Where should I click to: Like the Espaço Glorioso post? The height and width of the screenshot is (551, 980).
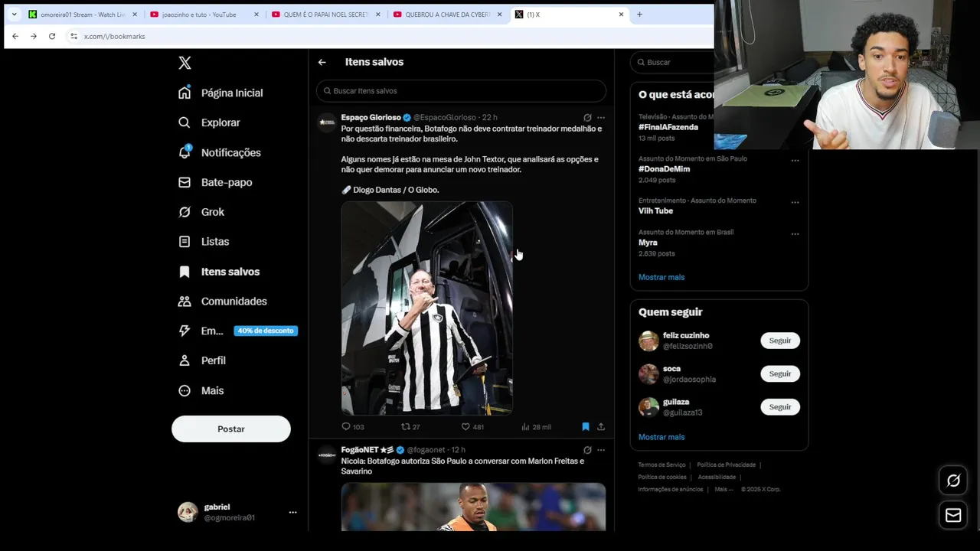tap(472, 426)
